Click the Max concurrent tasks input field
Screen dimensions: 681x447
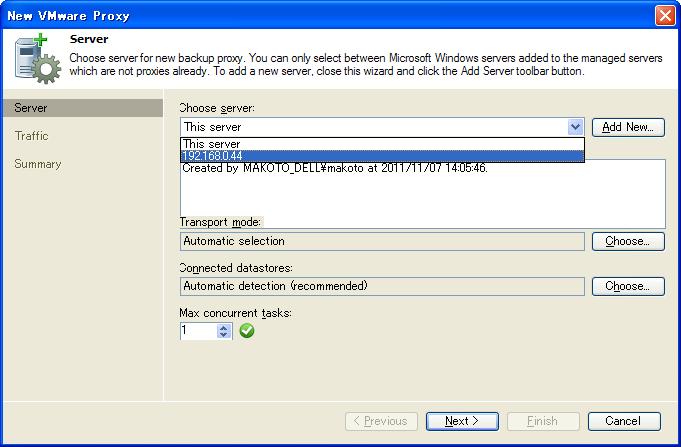coord(198,331)
